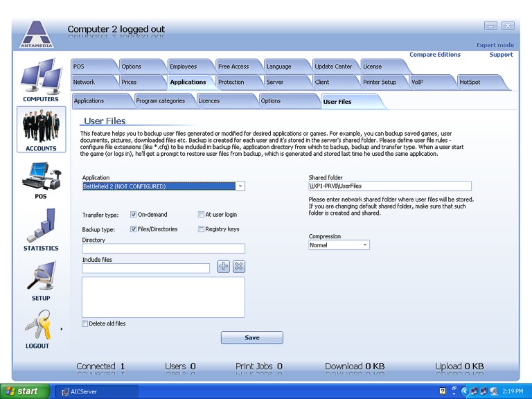Open the Program categories sub-tab
This screenshot has height=399, width=532.
pyautogui.click(x=163, y=100)
